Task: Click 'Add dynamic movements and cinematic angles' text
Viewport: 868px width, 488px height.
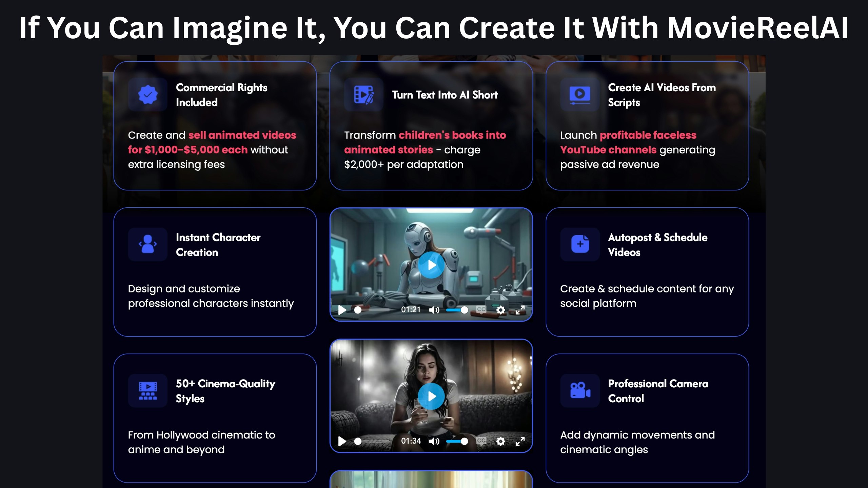Action: pyautogui.click(x=637, y=442)
